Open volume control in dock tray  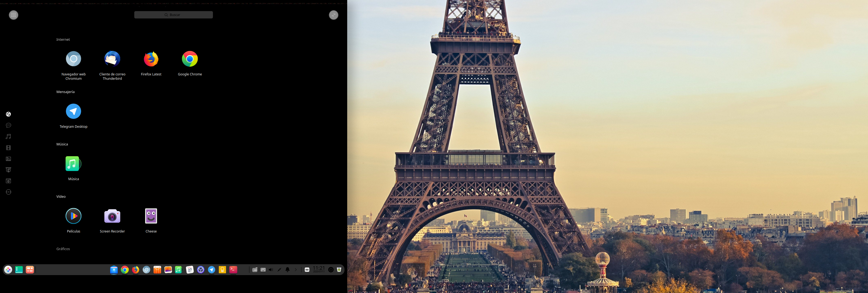click(x=271, y=270)
